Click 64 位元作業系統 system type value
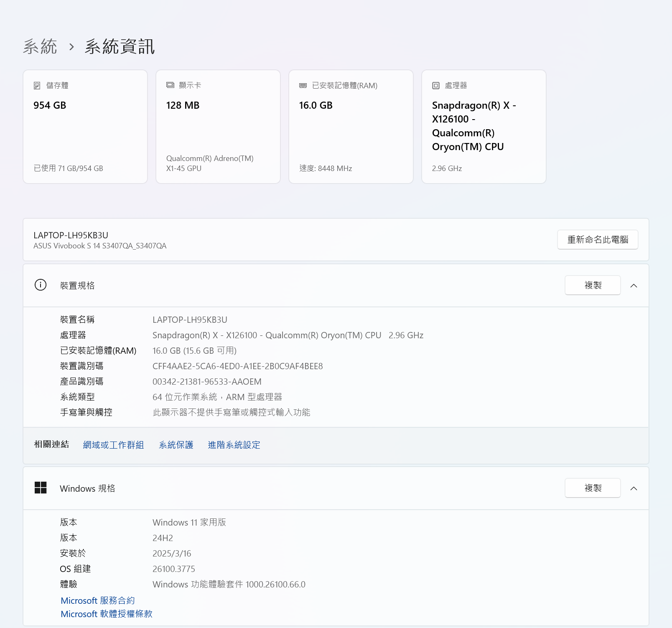The width and height of the screenshot is (672, 628). 217,397
